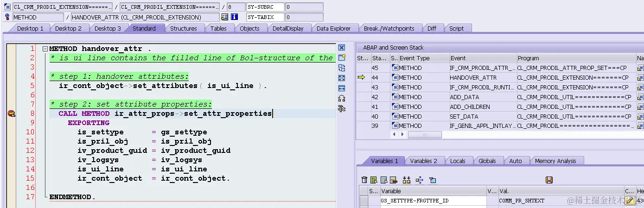644x208 pixels.
Task: Close the source code tool panel
Action: (342, 48)
